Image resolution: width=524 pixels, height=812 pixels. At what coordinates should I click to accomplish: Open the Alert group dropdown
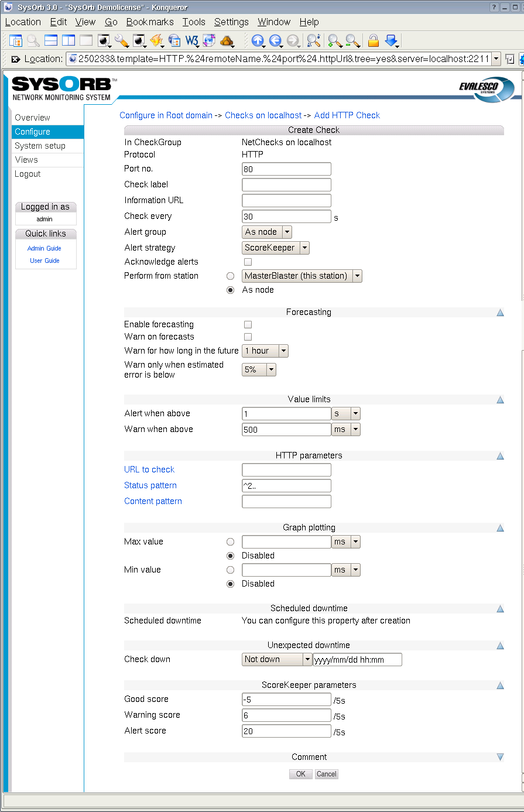tap(267, 232)
